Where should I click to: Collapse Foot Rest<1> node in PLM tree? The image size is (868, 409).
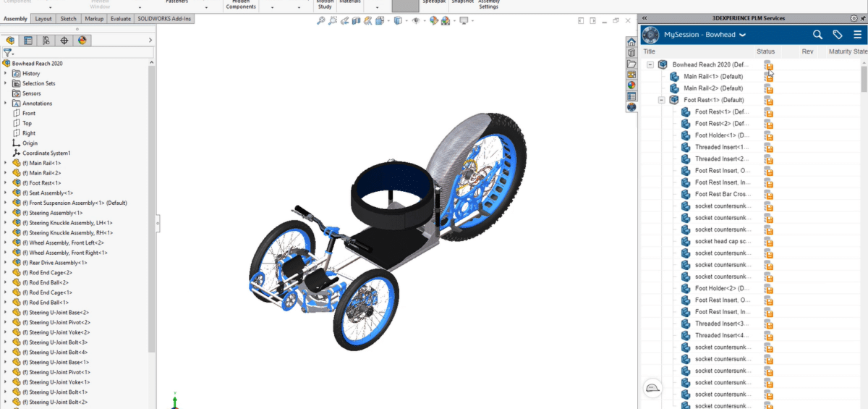pos(662,100)
